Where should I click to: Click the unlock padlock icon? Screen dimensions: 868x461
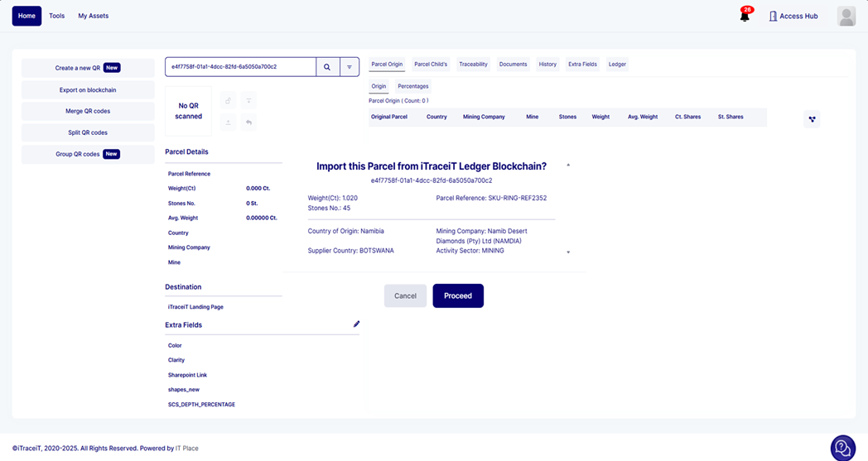[x=229, y=101]
